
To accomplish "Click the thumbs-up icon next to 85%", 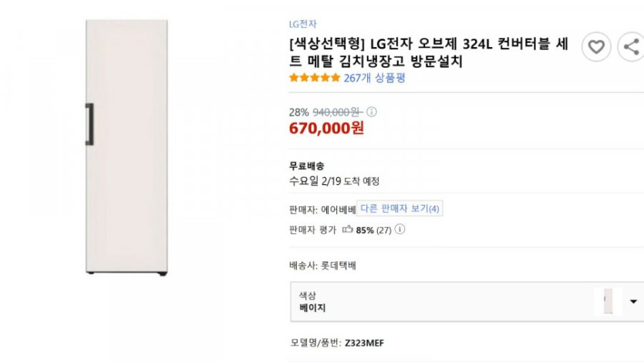I will tap(348, 230).
